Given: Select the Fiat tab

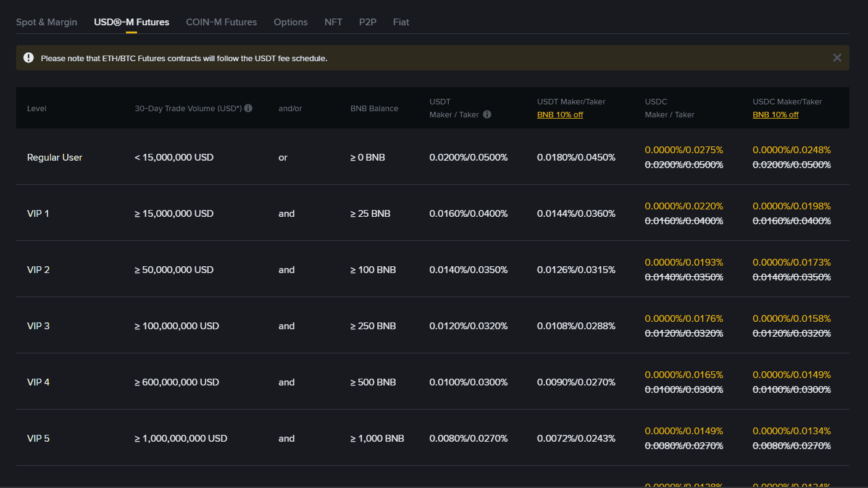Looking at the screenshot, I should point(401,22).
